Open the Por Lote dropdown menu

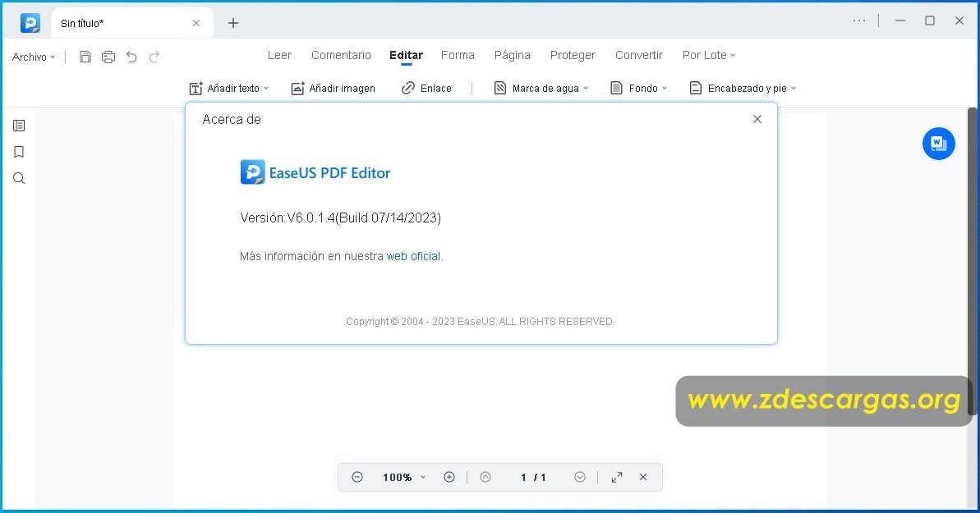(709, 55)
